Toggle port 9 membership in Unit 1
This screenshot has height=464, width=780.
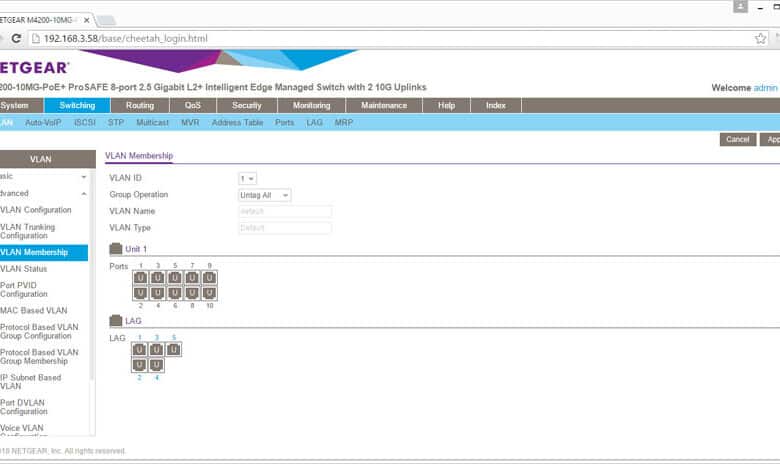[x=209, y=278]
